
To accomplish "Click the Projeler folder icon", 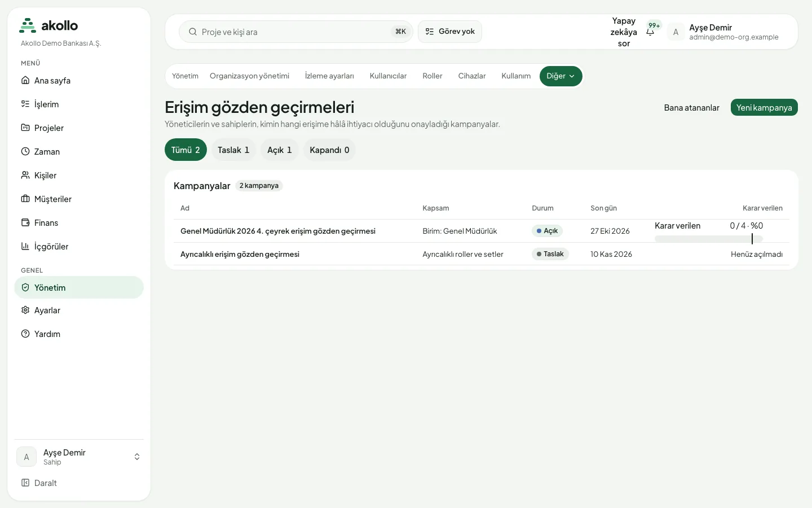I will click(25, 128).
